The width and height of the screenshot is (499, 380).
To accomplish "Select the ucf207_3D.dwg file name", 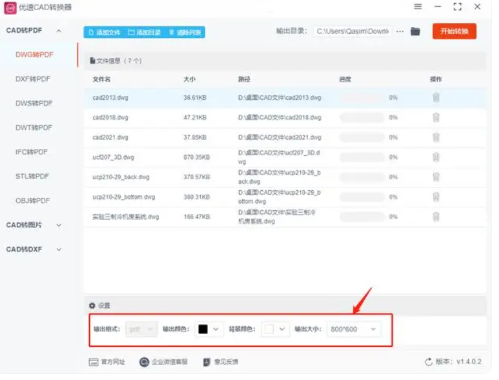I will (x=113, y=157).
